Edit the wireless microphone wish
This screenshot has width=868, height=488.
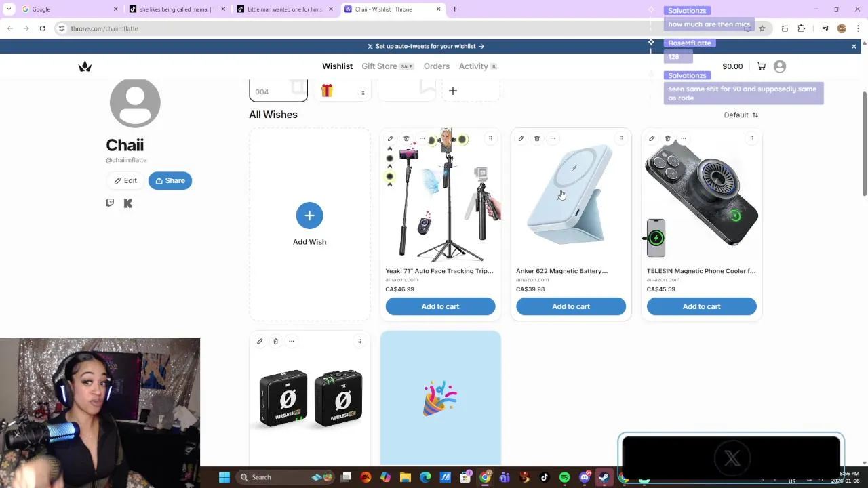click(260, 341)
